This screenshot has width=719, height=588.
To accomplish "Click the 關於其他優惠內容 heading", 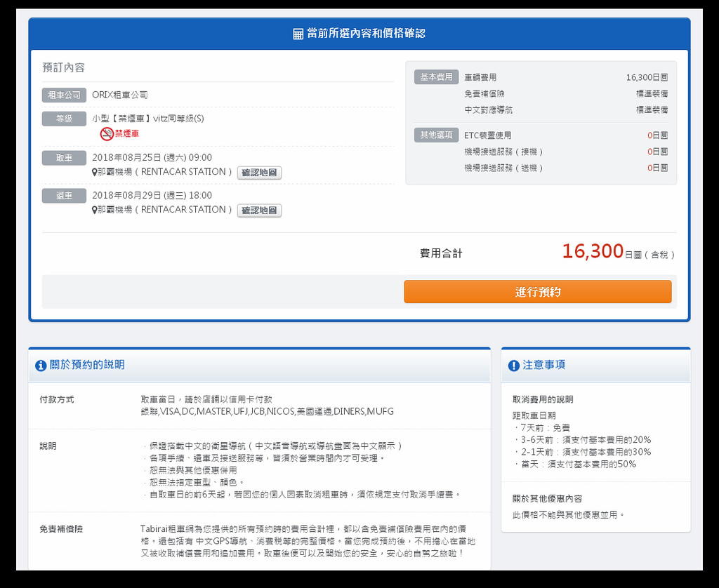I will point(547,499).
